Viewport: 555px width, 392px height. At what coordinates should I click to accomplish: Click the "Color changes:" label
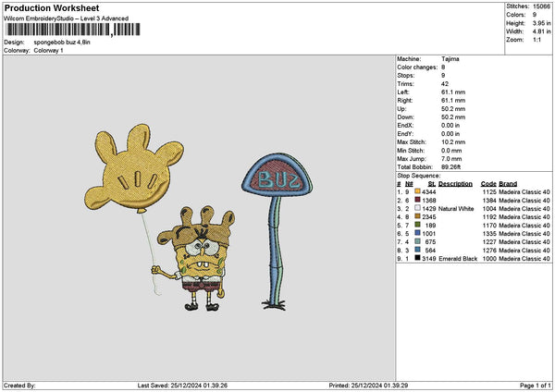click(417, 67)
